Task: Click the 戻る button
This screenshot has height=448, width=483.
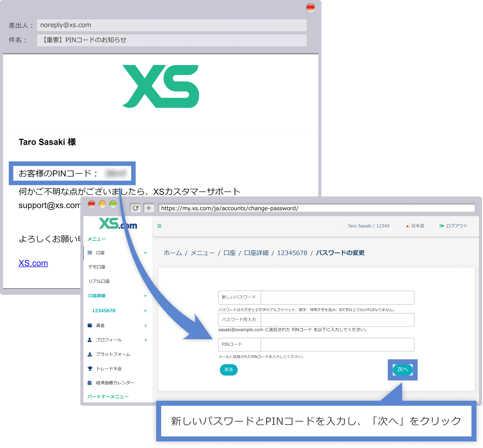Action: 229,370
